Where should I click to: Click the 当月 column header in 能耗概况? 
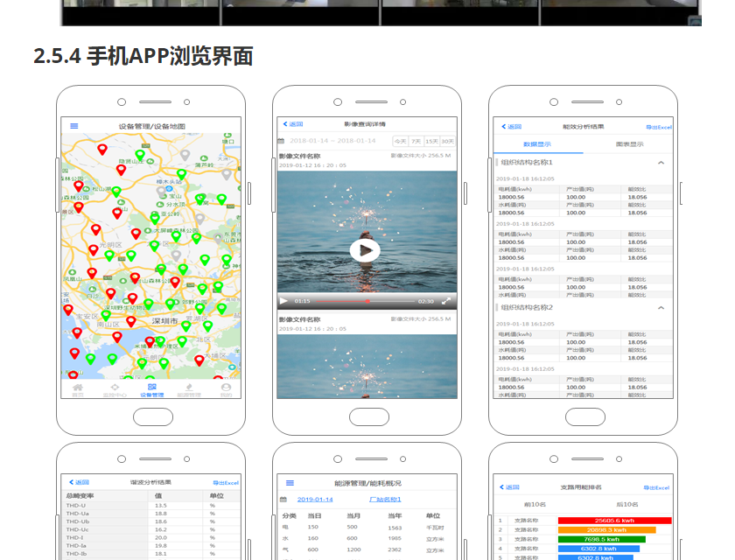[353, 516]
